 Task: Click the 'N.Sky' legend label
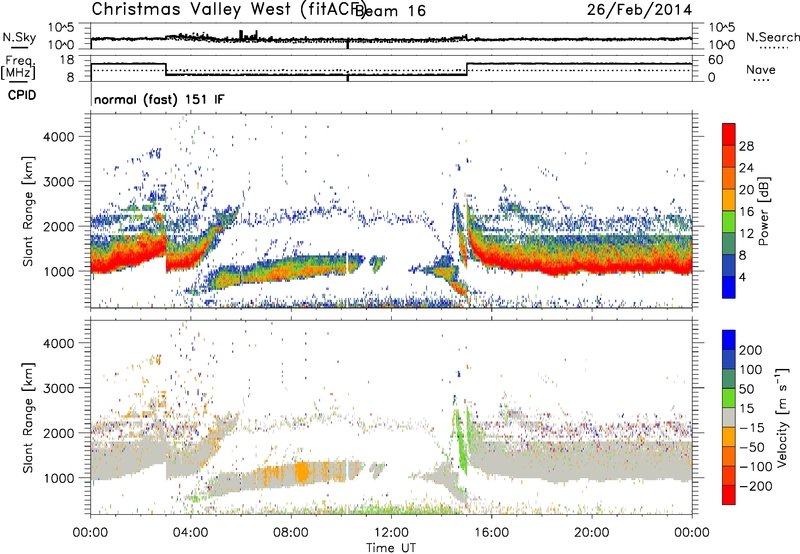19,37
